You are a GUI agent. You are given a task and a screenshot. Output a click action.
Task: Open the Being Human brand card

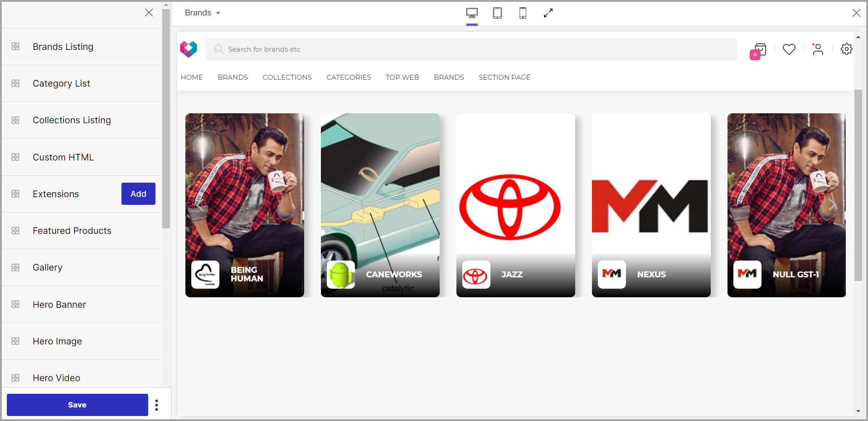(x=245, y=205)
